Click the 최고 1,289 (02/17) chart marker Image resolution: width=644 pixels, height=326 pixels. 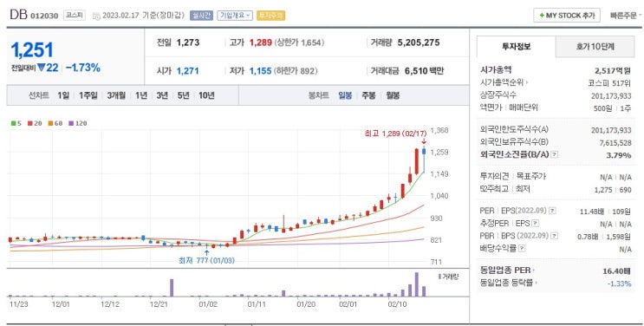click(x=395, y=134)
